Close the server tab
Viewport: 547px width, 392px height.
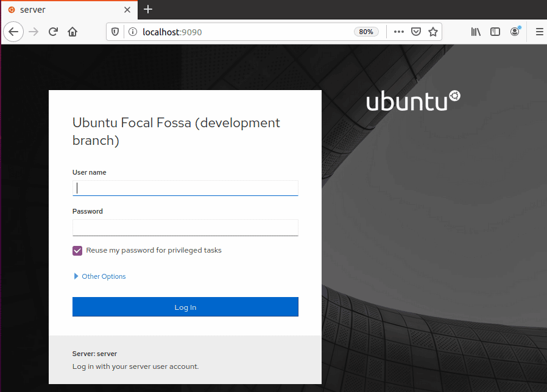tap(127, 10)
